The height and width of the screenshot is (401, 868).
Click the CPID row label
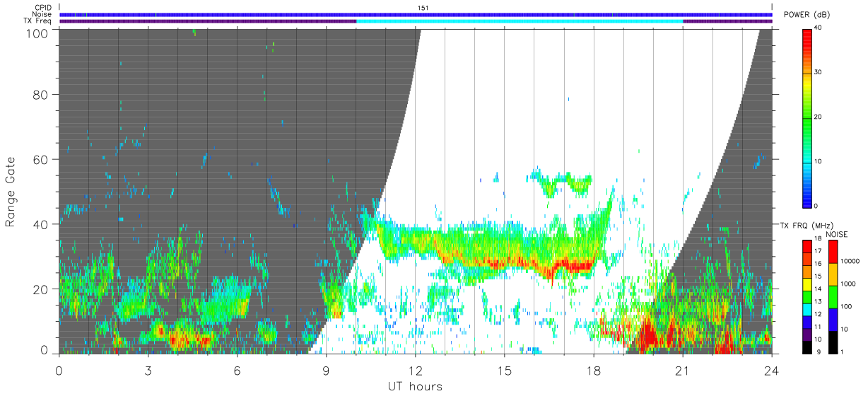(x=42, y=8)
